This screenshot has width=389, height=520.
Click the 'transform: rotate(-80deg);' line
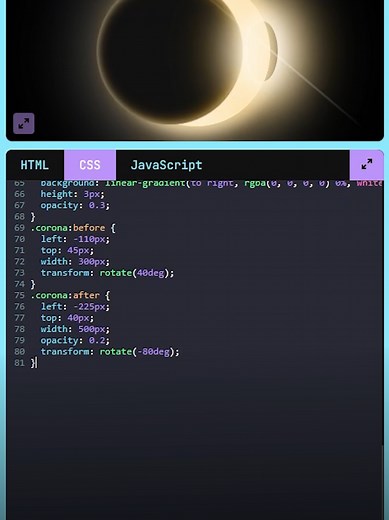(110, 352)
